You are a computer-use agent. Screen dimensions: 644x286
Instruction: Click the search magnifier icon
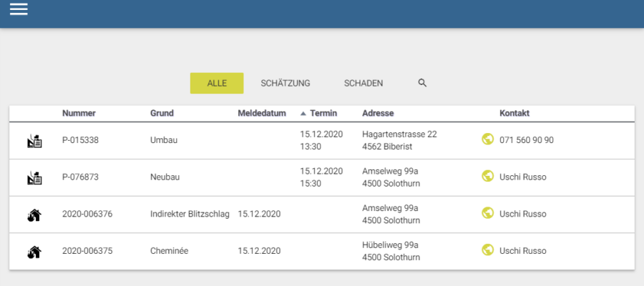coord(422,83)
